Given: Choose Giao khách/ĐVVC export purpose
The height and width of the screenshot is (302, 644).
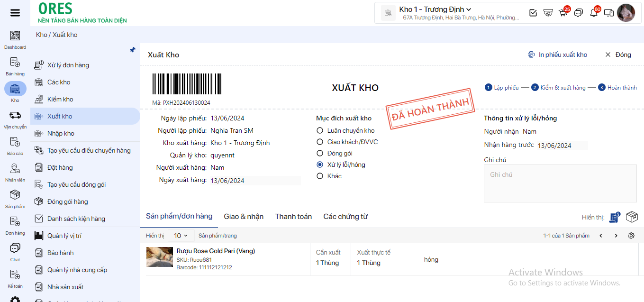Looking at the screenshot, I should 320,142.
